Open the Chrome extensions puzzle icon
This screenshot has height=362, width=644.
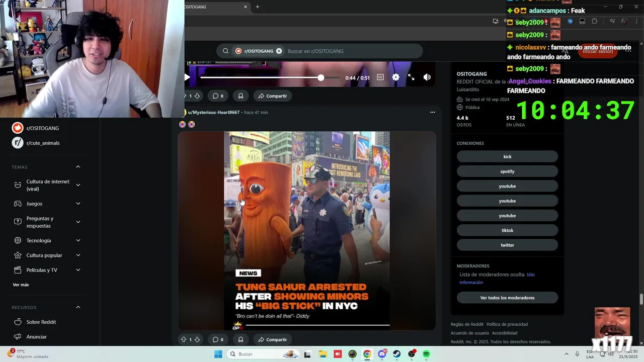point(595,21)
